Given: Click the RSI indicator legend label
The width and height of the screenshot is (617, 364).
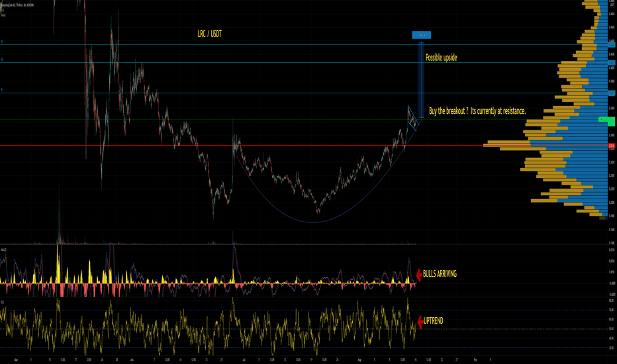Looking at the screenshot, I should pos(3,302).
